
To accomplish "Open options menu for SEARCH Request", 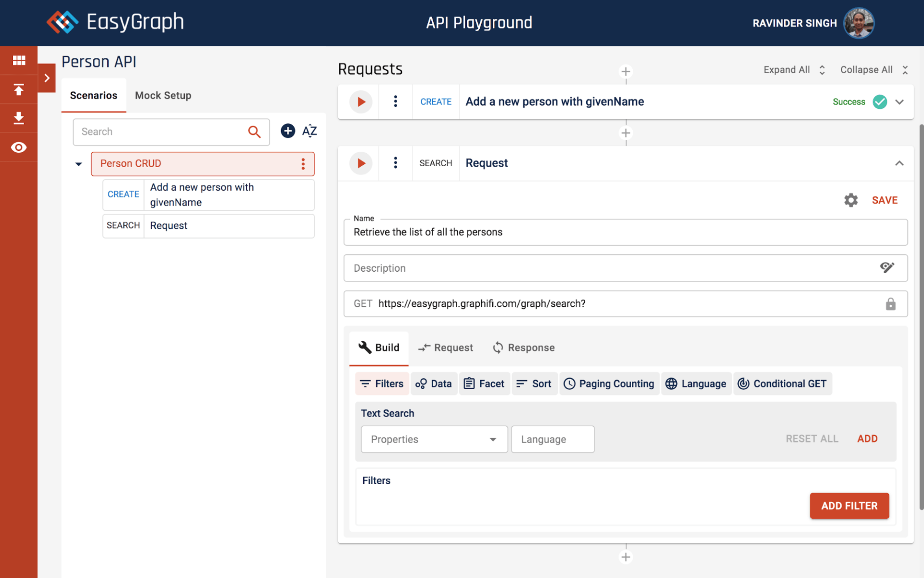I will tap(395, 163).
